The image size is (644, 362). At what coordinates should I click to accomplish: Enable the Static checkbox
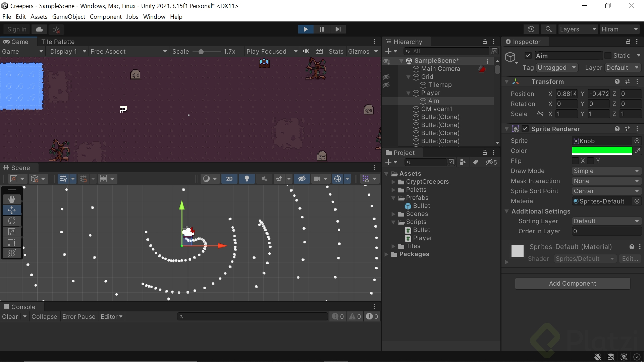tap(608, 56)
